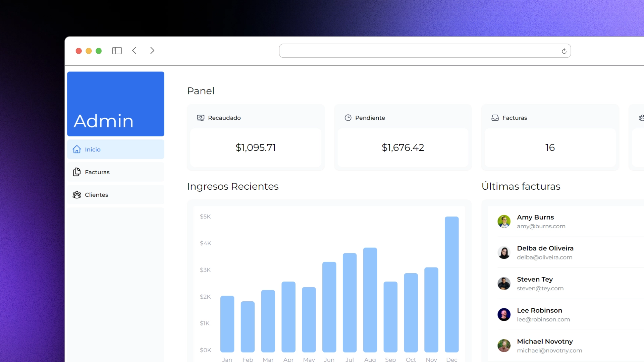Maximize window with green button
Viewport: 644px width, 362px height.
(99, 51)
